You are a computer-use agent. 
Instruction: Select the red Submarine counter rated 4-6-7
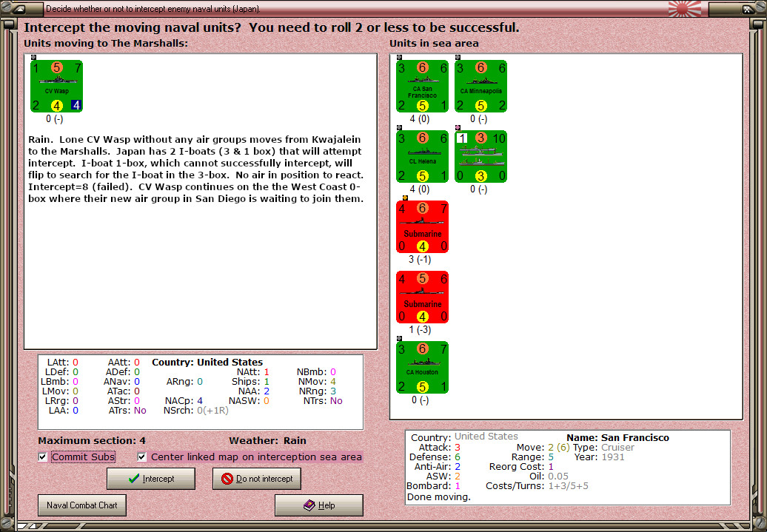point(422,227)
